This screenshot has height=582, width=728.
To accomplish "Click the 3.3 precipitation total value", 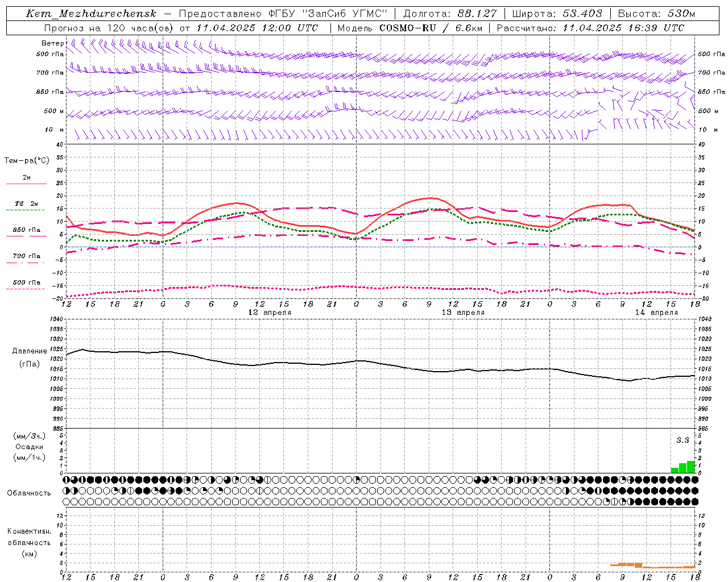I will point(682,440).
